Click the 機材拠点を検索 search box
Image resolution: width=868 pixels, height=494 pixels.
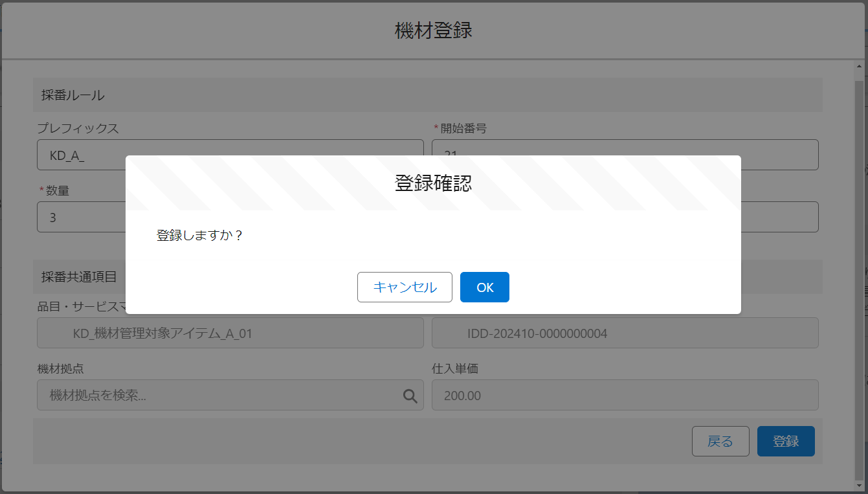(x=220, y=396)
